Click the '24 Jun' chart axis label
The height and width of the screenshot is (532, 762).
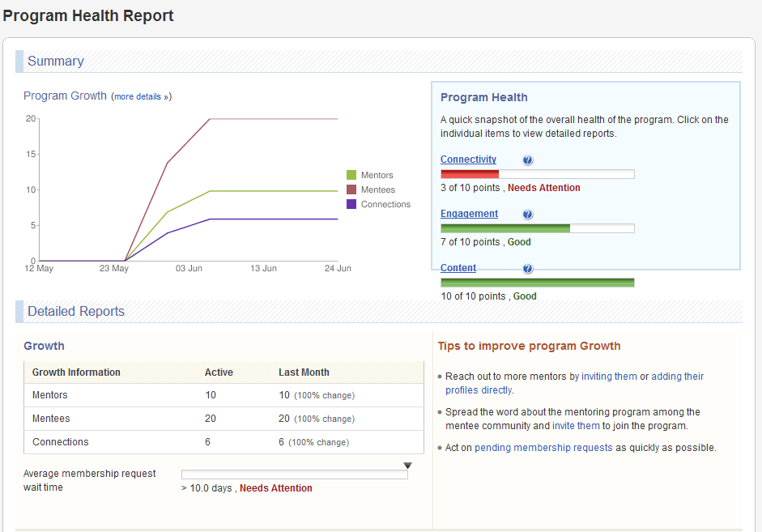tap(338, 268)
